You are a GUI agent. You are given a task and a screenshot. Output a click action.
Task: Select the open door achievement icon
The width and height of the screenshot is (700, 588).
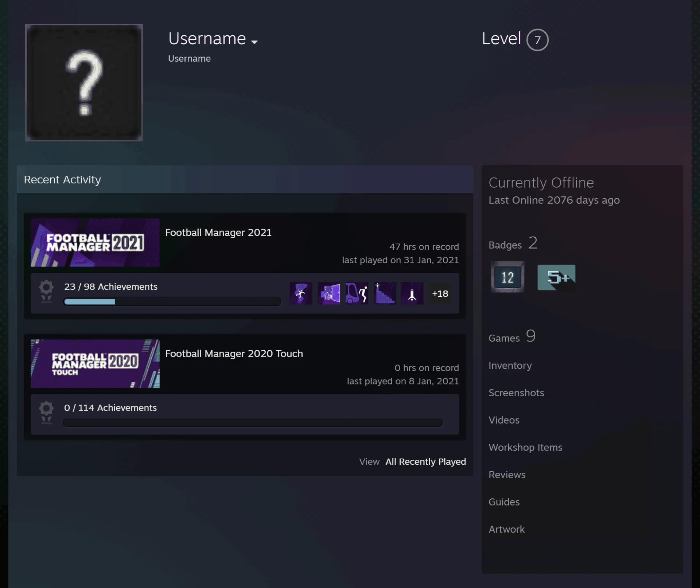(329, 293)
